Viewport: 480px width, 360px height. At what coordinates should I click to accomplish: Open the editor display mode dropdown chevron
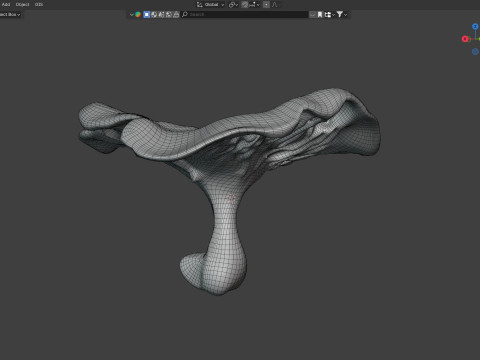(x=131, y=14)
